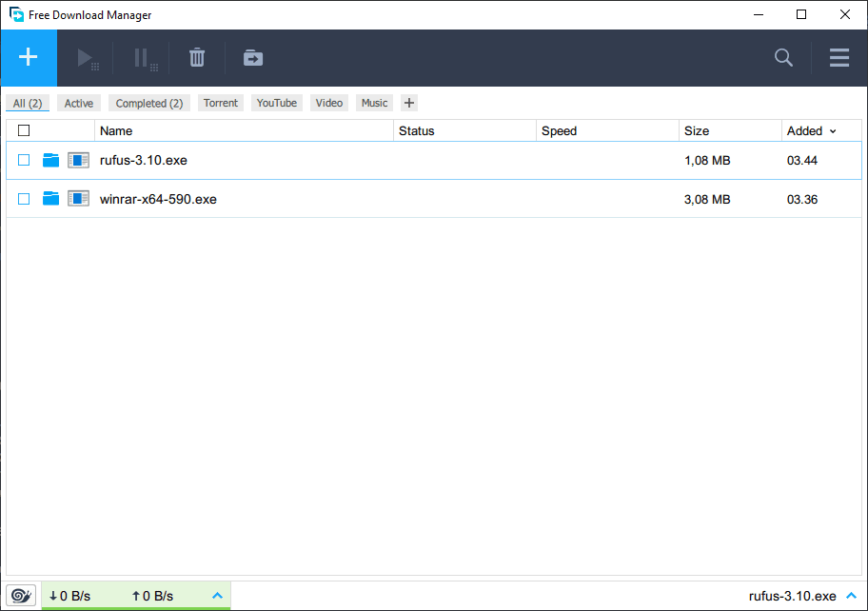Minimize the Free Download Manager window
This screenshot has height=611, width=868.
click(759, 14)
